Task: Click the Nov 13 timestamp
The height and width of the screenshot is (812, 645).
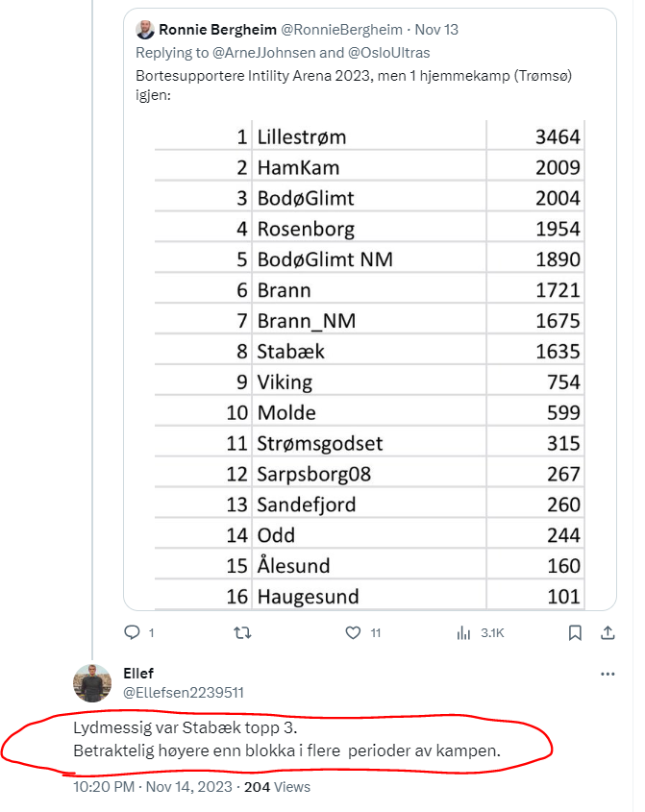Action: [436, 30]
